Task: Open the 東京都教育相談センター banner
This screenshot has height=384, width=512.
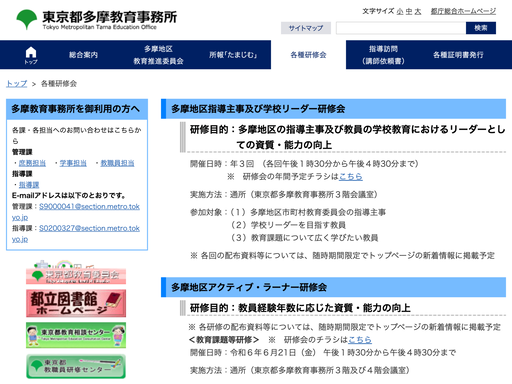Action: coord(76,335)
